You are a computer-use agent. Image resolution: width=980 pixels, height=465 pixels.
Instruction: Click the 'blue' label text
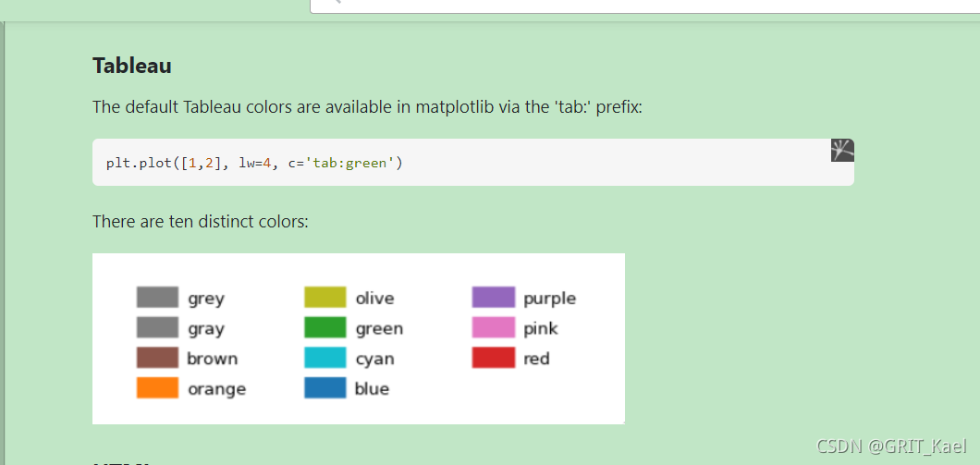point(372,389)
